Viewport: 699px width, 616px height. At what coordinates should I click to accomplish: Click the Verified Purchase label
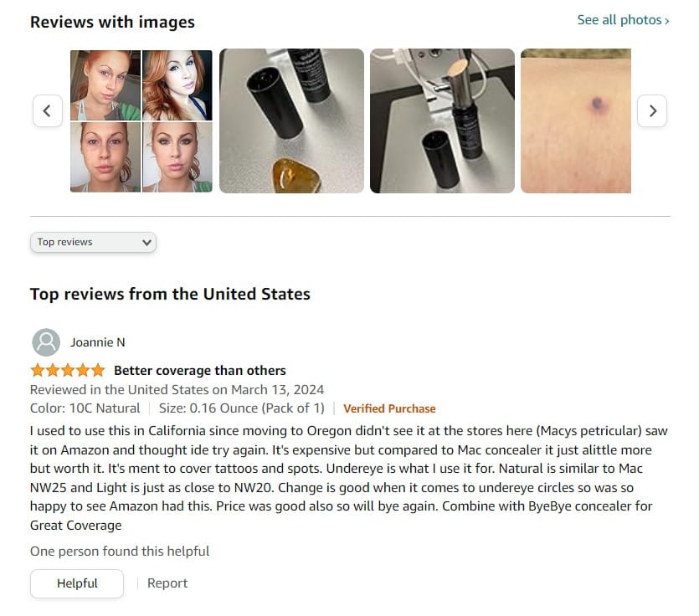[389, 408]
